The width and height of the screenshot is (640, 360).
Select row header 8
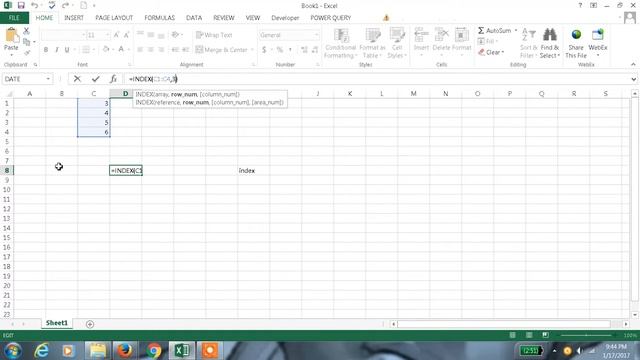click(x=7, y=171)
